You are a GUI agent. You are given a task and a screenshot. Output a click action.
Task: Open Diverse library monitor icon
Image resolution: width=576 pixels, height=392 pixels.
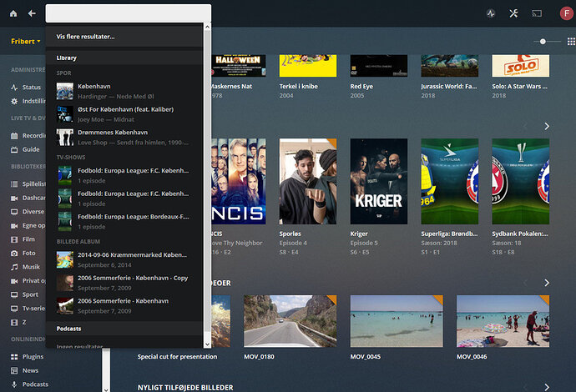point(14,212)
